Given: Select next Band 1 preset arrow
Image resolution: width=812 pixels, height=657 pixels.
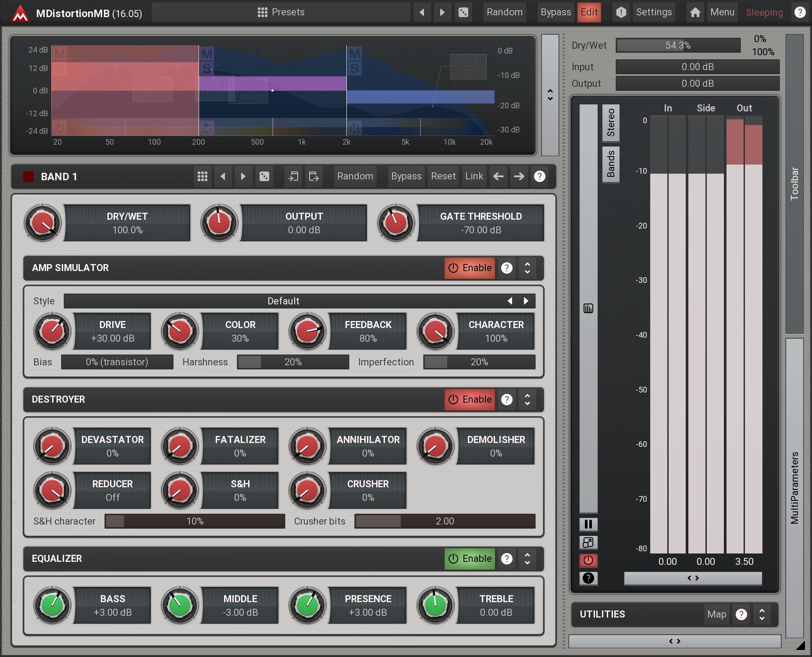Looking at the screenshot, I should tap(243, 176).
